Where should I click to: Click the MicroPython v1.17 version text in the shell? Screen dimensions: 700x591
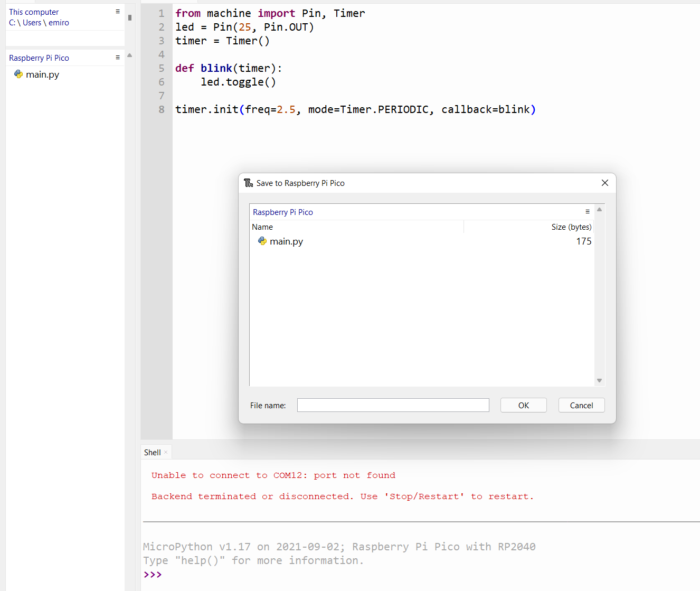339,547
